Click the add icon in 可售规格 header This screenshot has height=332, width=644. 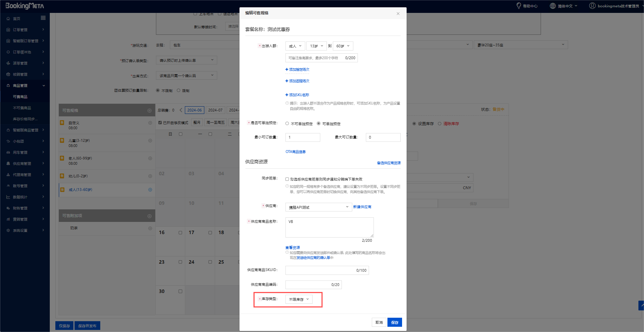point(150,110)
